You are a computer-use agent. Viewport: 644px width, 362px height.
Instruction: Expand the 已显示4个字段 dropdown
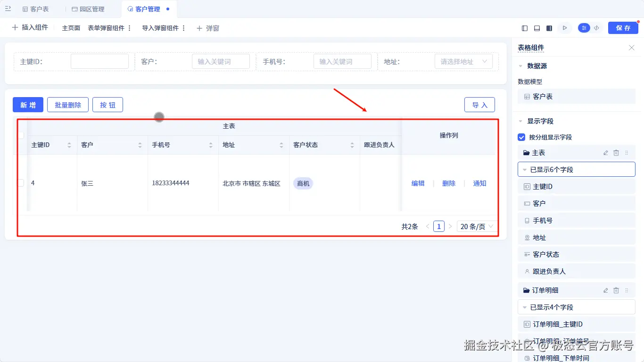coord(577,307)
